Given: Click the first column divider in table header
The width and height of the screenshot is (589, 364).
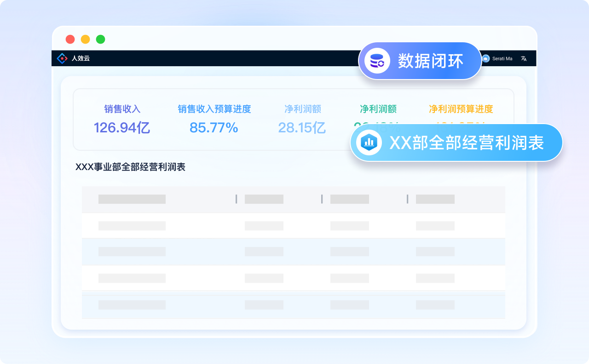Looking at the screenshot, I should [236, 199].
